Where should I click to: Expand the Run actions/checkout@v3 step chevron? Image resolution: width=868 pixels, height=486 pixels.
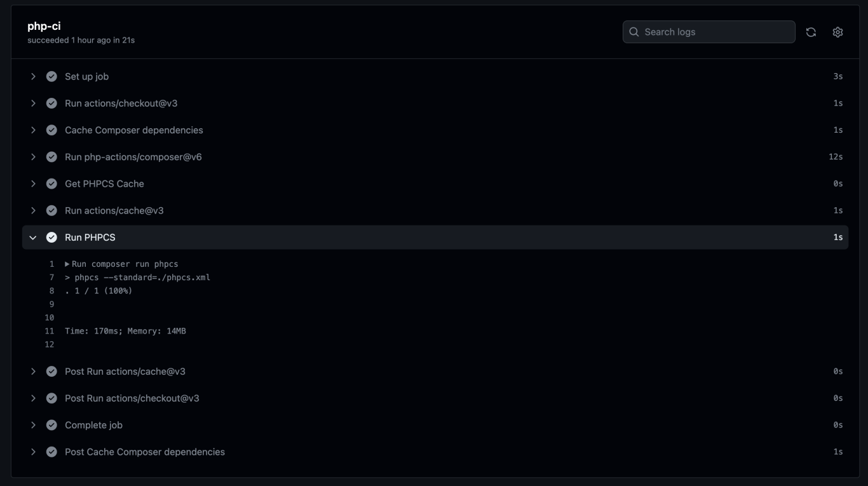(33, 103)
